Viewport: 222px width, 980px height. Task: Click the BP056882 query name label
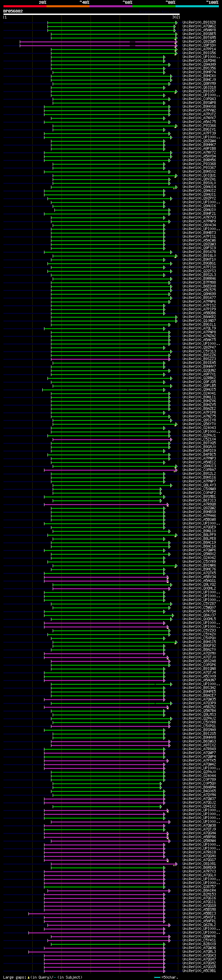point(13,11)
